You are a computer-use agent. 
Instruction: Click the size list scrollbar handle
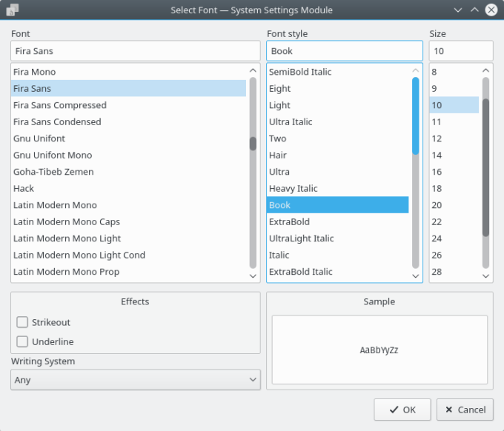click(x=485, y=167)
